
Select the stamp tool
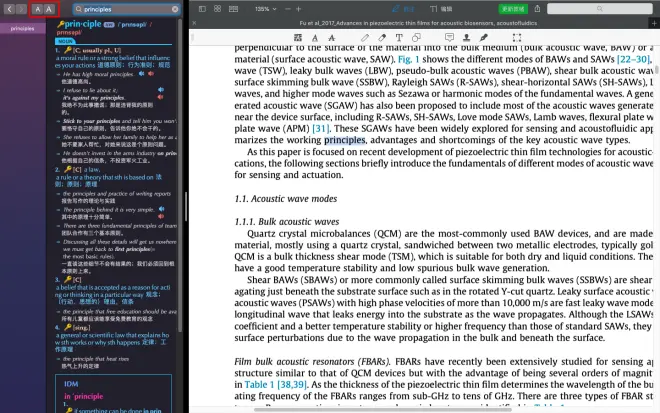click(466, 38)
